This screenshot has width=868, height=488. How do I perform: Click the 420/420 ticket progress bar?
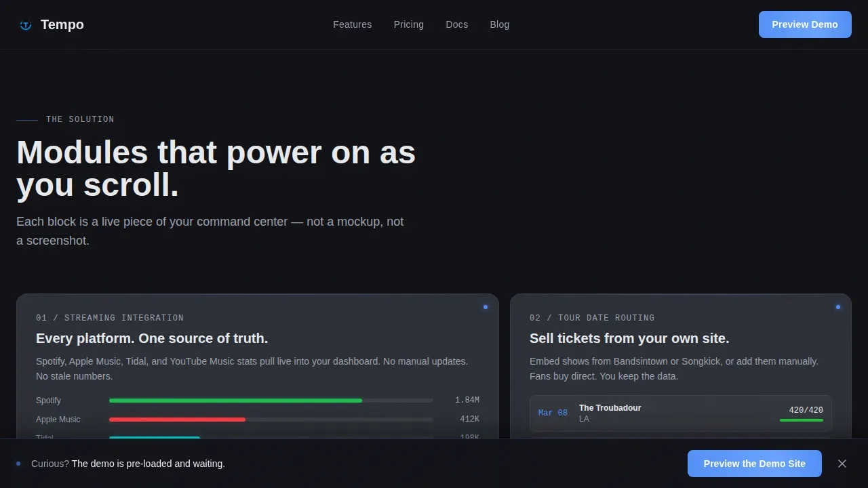pos(802,420)
